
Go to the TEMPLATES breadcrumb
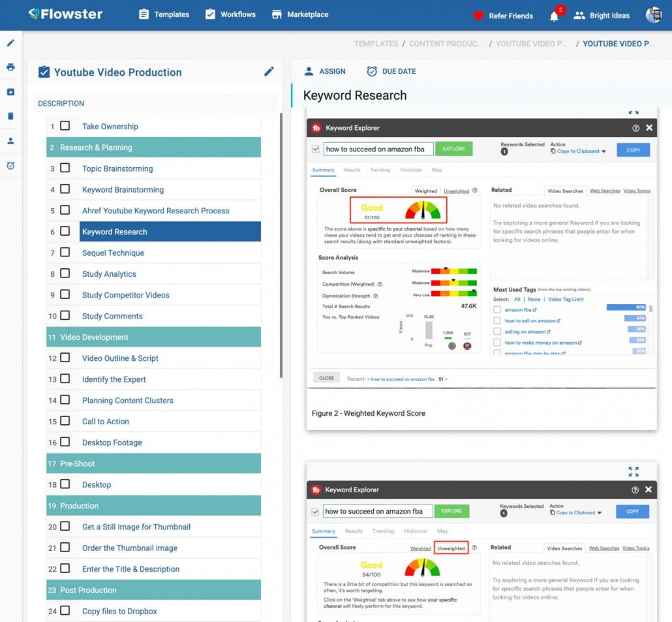[376, 44]
